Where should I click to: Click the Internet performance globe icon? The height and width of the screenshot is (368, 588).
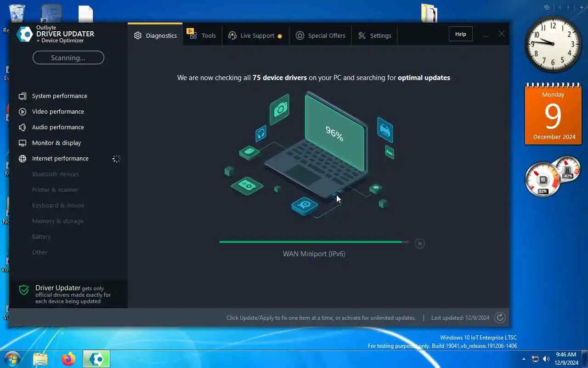pos(23,159)
